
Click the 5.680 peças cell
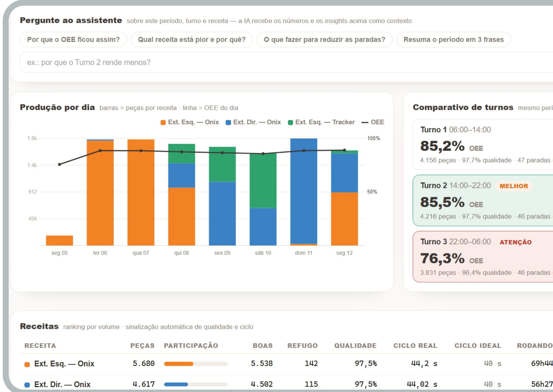144,364
